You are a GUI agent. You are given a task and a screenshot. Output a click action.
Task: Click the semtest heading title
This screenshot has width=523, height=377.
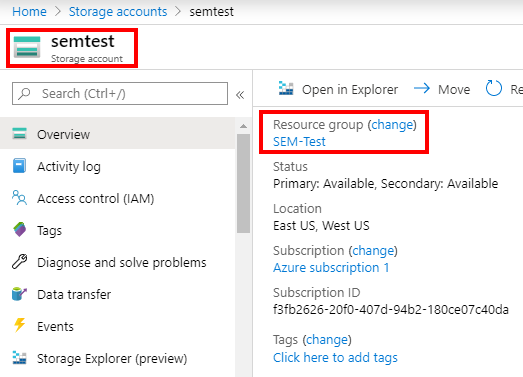click(83, 41)
